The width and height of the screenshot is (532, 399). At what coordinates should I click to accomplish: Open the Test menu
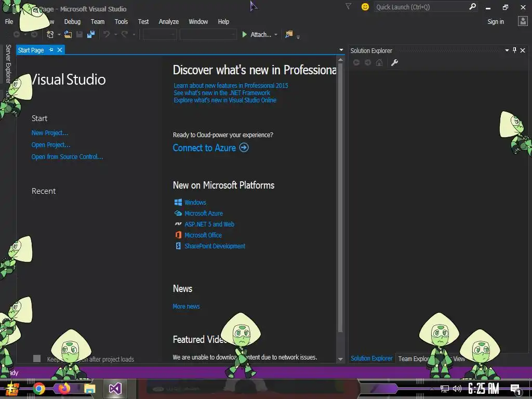143,21
